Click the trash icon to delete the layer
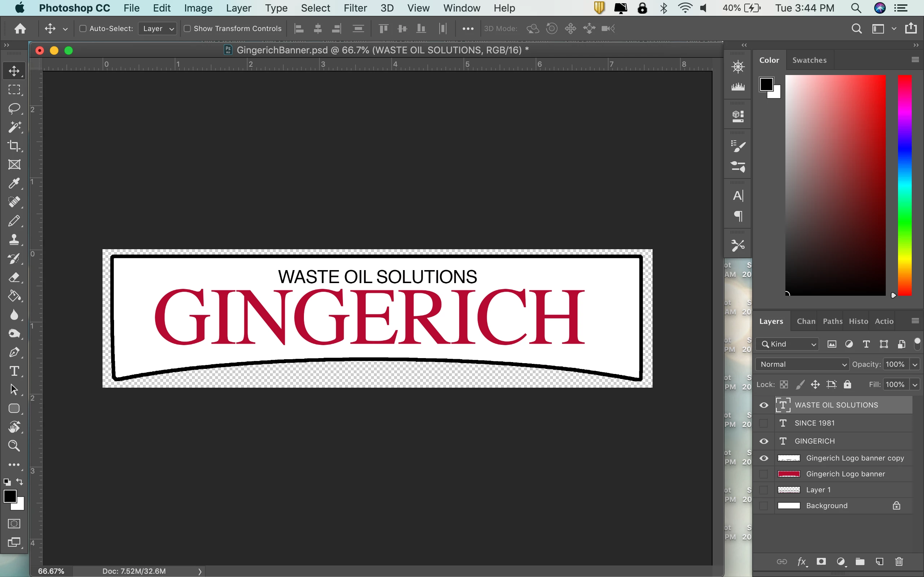The width and height of the screenshot is (924, 577). coord(899,561)
